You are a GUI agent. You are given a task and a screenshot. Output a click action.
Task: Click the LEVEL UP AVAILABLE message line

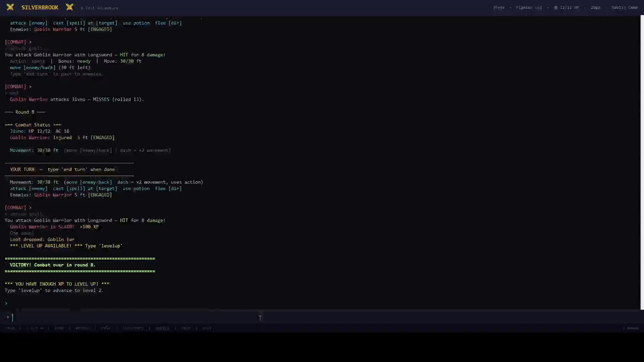[x=66, y=246]
